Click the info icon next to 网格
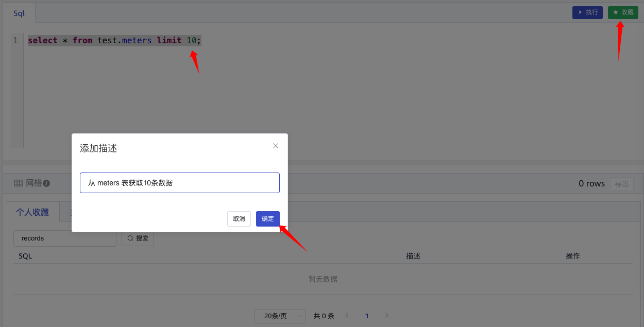Image resolution: width=644 pixels, height=327 pixels. point(46,183)
